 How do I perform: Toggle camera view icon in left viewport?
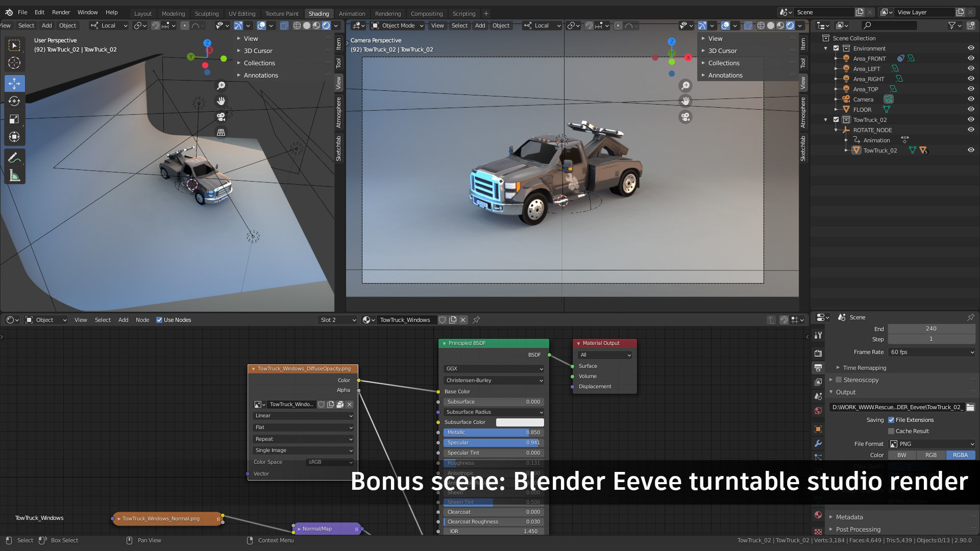[x=221, y=117]
